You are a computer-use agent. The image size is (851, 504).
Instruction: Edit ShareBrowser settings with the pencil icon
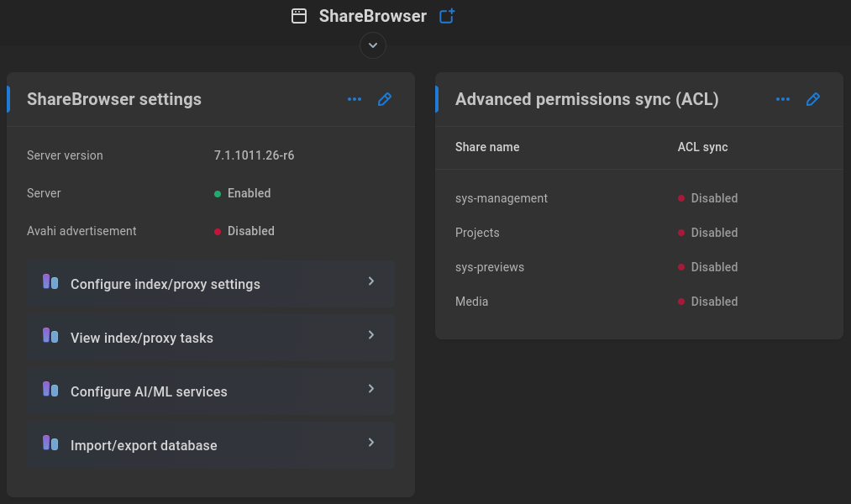point(385,99)
